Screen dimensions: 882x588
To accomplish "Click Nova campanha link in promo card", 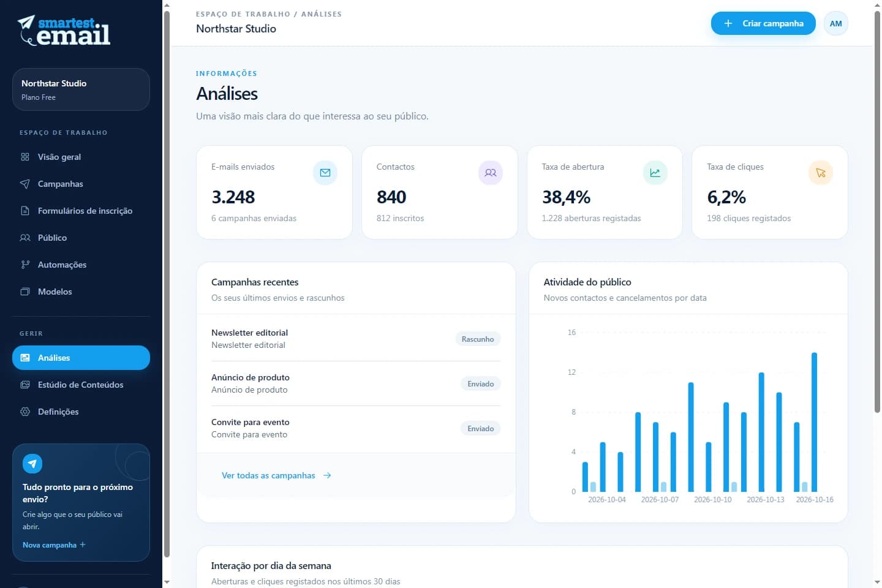I will 54,545.
